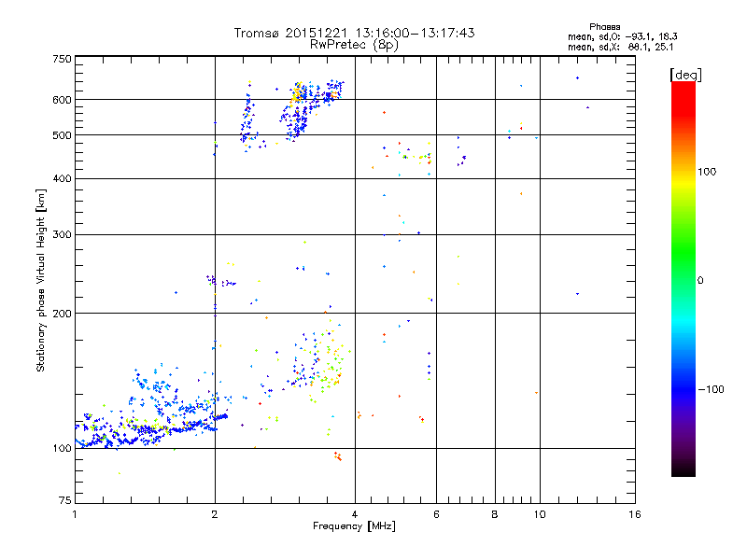
Task: Click the colorbar tick label '100'
Action: coord(707,172)
